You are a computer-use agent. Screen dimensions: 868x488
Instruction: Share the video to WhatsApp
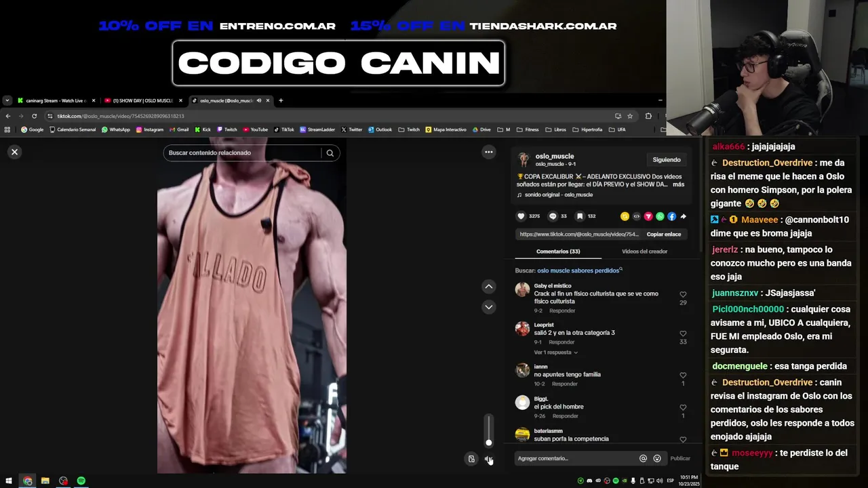pyautogui.click(x=660, y=216)
